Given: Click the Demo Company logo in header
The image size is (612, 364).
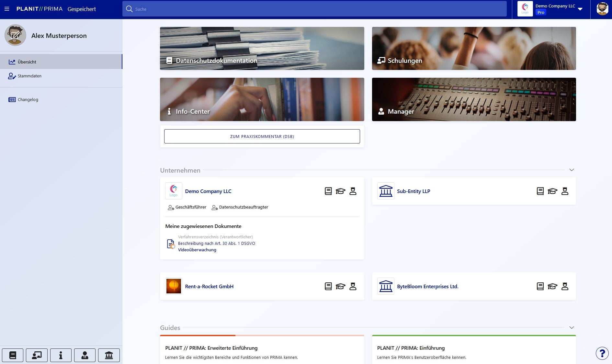Looking at the screenshot, I should point(525,9).
